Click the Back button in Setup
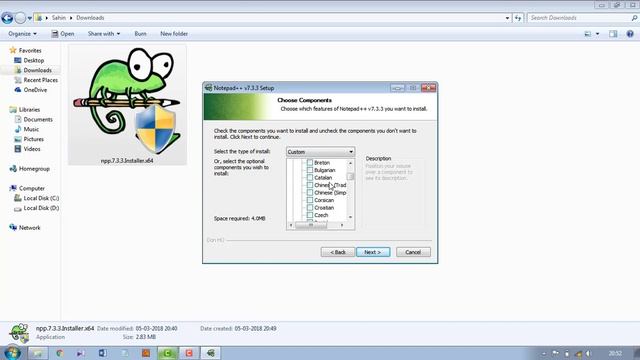This screenshot has width=640, height=360. coord(338,252)
